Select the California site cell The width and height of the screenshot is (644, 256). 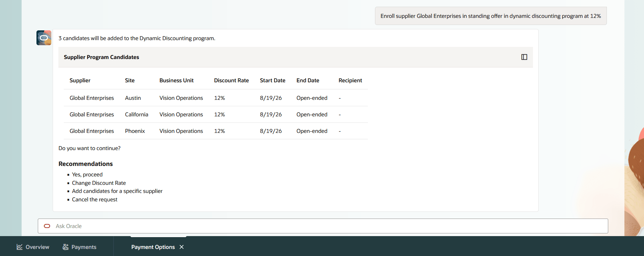pyautogui.click(x=136, y=114)
